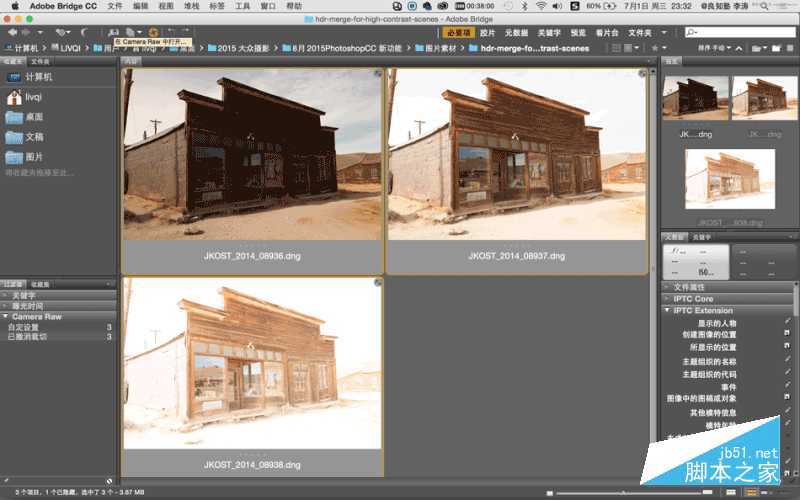Open the 堆栈 menu in menu bar

(185, 6)
